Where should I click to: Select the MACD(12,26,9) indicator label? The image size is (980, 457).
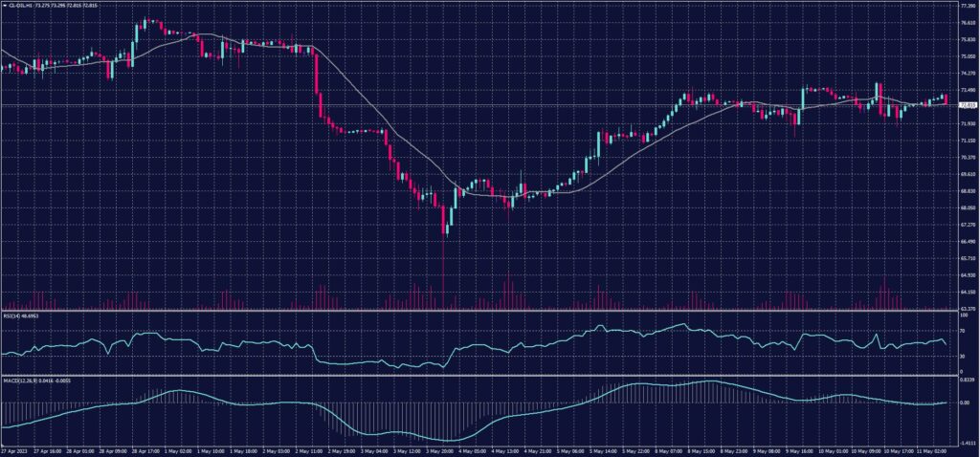pyautogui.click(x=17, y=381)
